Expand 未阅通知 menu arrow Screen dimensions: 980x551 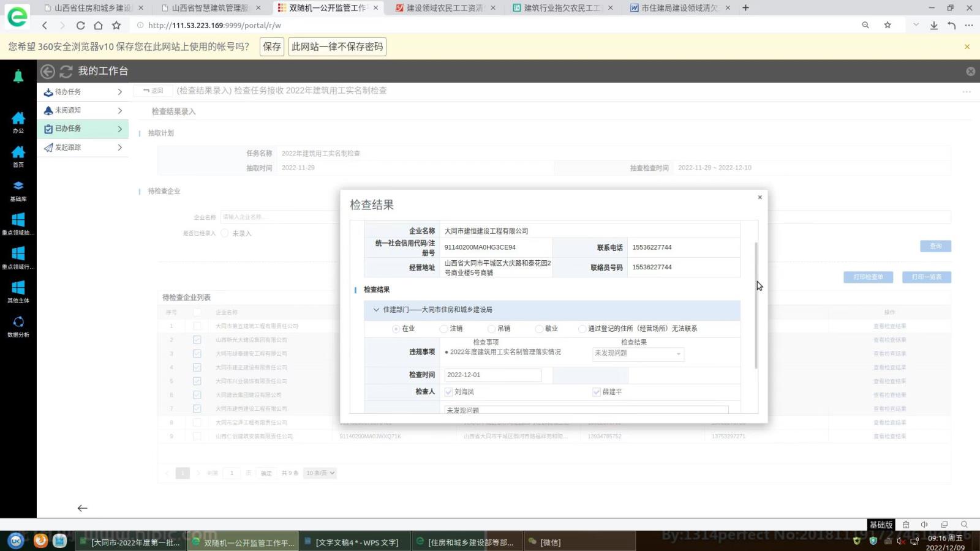[120, 110]
